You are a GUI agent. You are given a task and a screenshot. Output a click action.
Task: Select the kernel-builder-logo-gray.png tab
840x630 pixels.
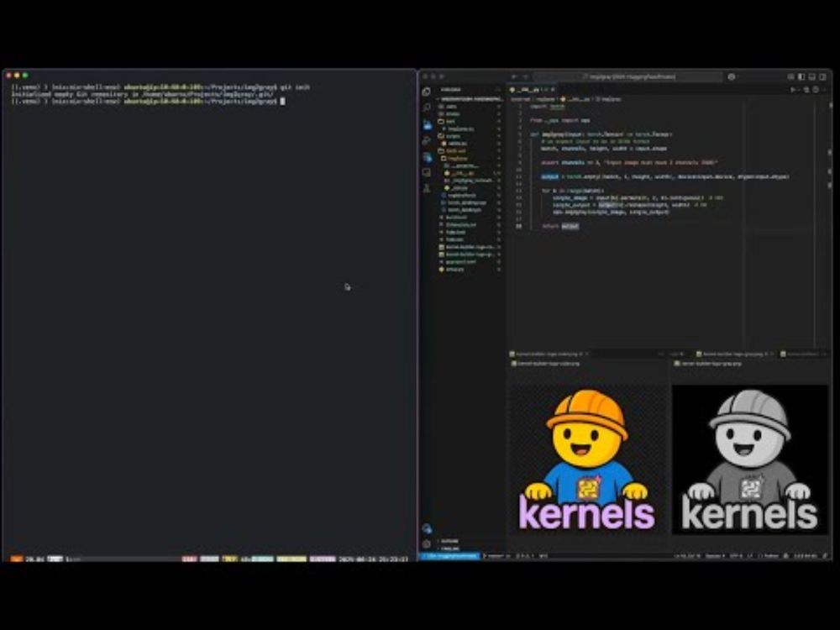click(x=734, y=354)
